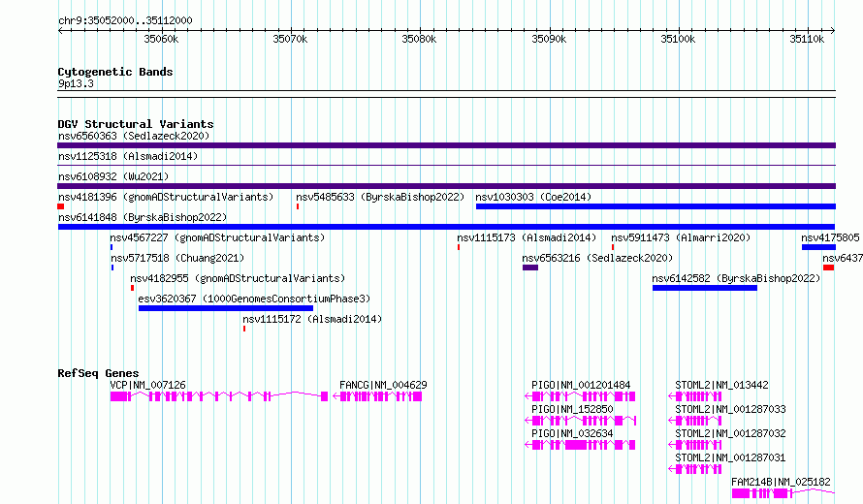Select the FAM214B gene structure glyph
Image resolution: width=863 pixels, height=504 pixels.
pyautogui.click(x=783, y=493)
